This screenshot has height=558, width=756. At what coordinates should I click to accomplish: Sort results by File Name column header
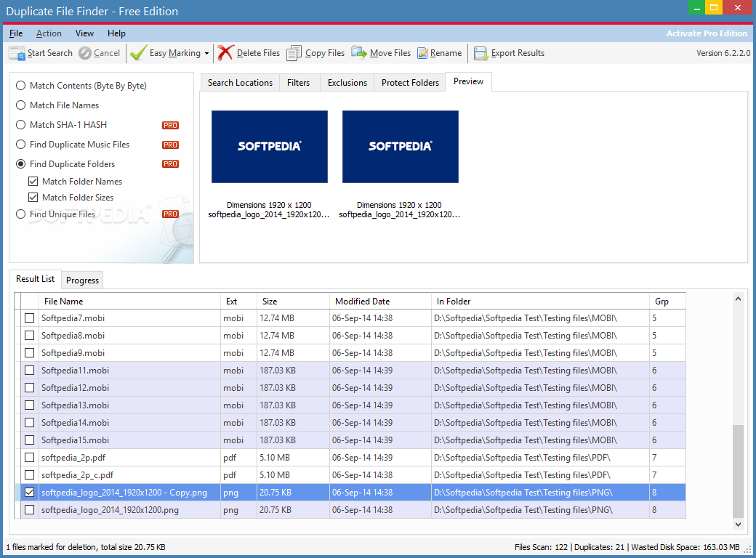tap(129, 302)
